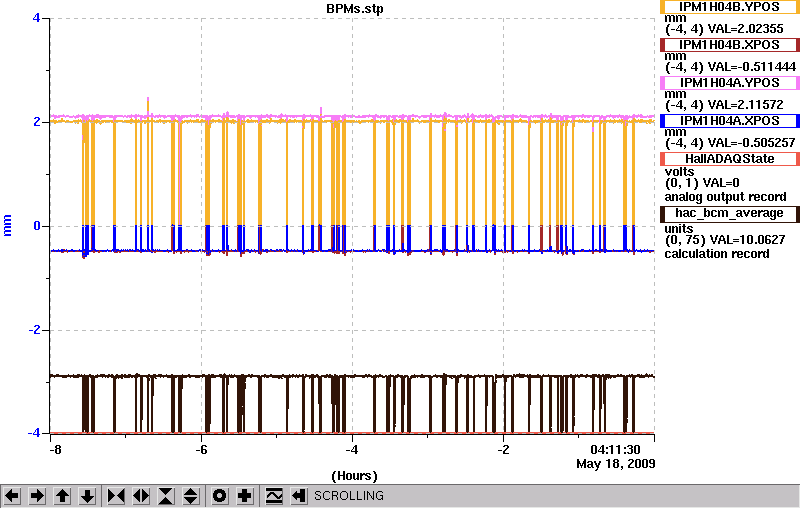Click the vertical mm y-axis label
The width and height of the screenshot is (800, 508).
[x=7, y=225]
